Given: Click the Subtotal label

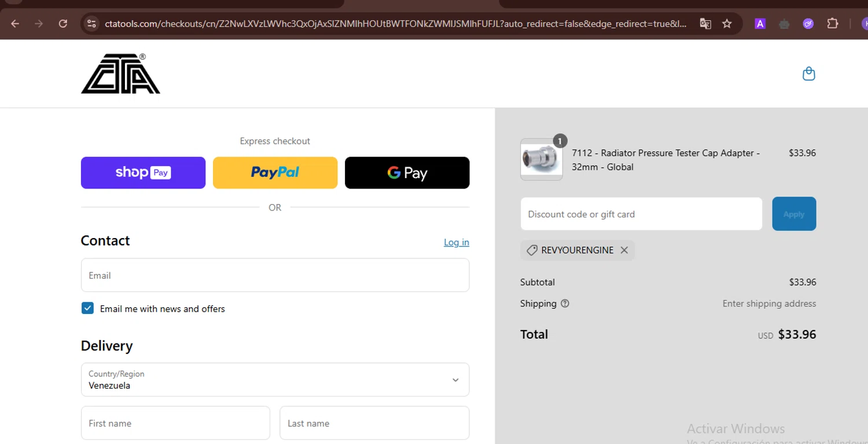Looking at the screenshot, I should click(538, 282).
